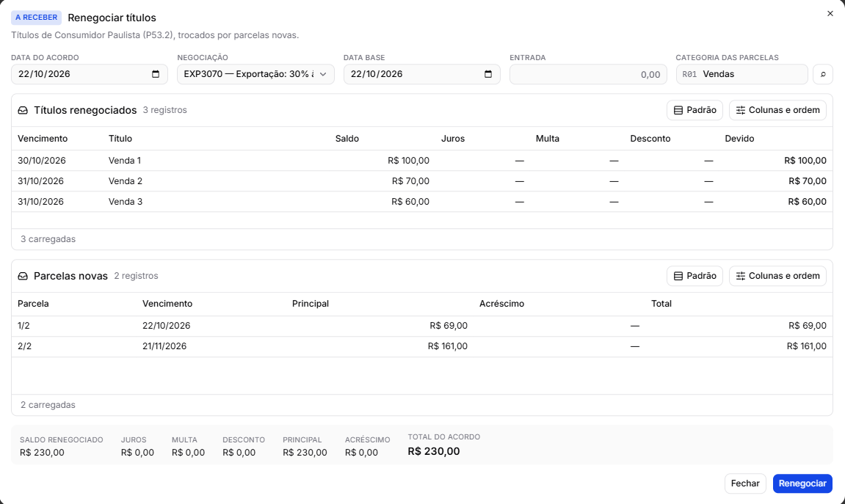Open the Negociação dropdown EXP3070
The height and width of the screenshot is (504, 845).
point(255,74)
